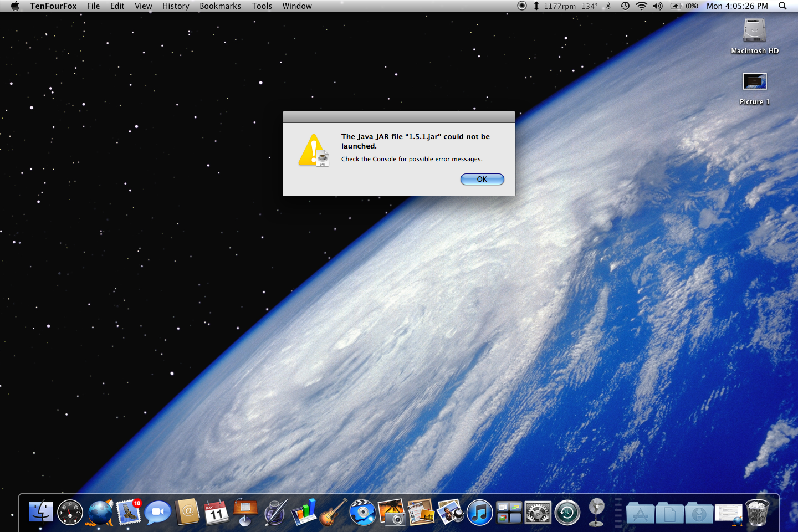Image resolution: width=798 pixels, height=532 pixels.
Task: Launch Pages from the Dock
Action: (275, 512)
